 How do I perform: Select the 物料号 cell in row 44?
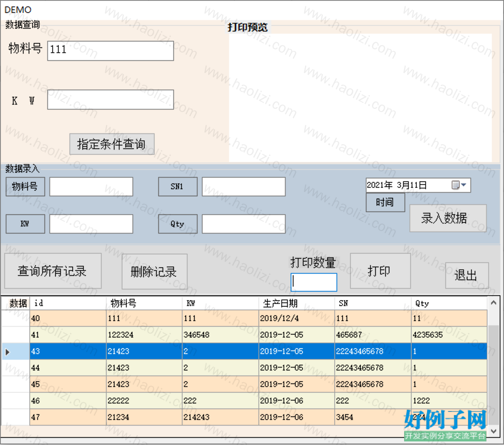coord(144,368)
